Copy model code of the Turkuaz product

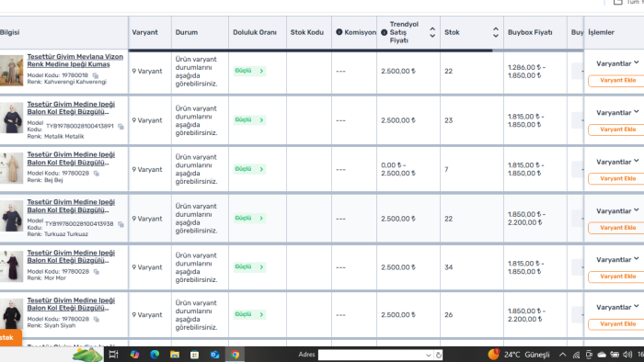coord(121,224)
